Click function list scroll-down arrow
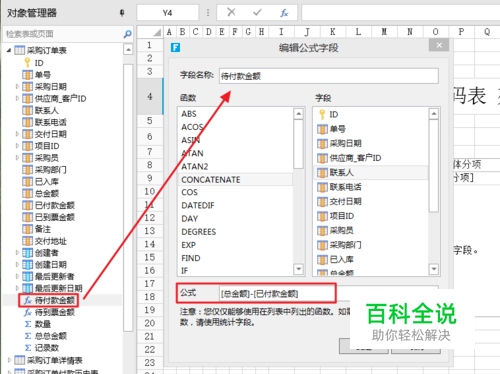 (299, 269)
